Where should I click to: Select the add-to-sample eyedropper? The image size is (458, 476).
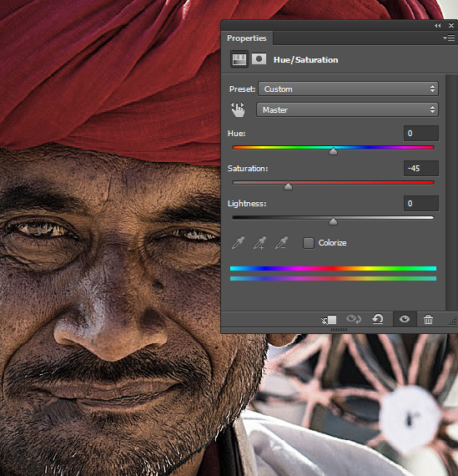click(x=259, y=243)
